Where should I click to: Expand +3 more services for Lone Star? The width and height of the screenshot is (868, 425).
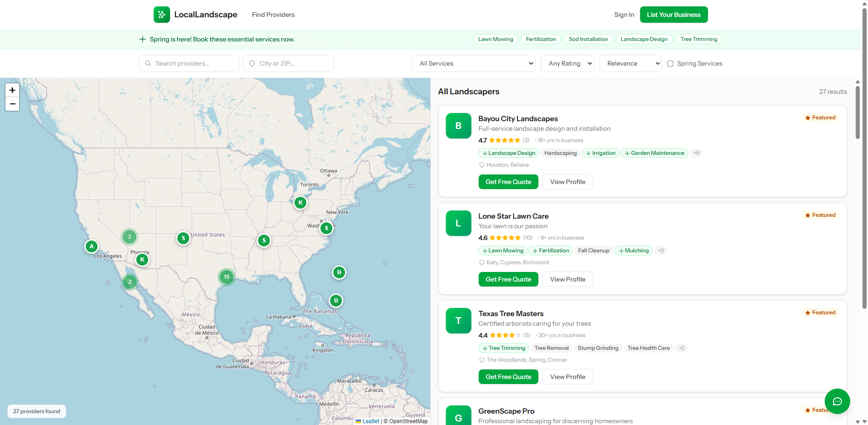pyautogui.click(x=661, y=251)
